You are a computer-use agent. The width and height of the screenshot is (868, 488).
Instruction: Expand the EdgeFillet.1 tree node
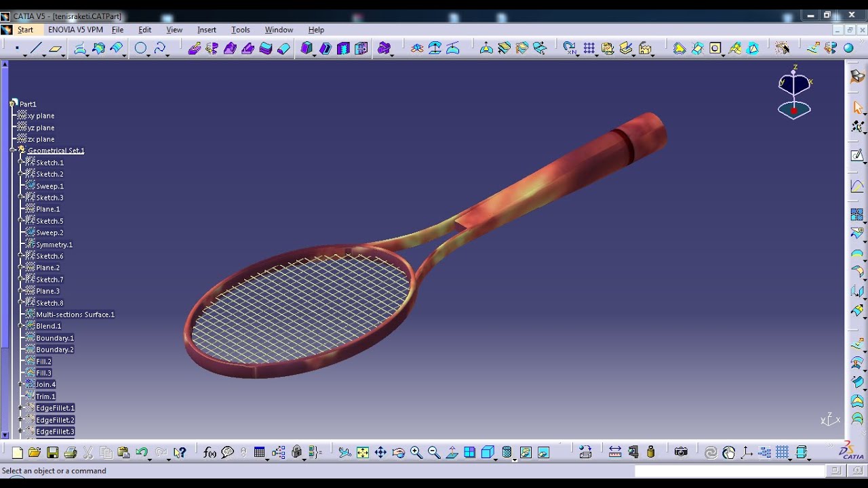21,408
